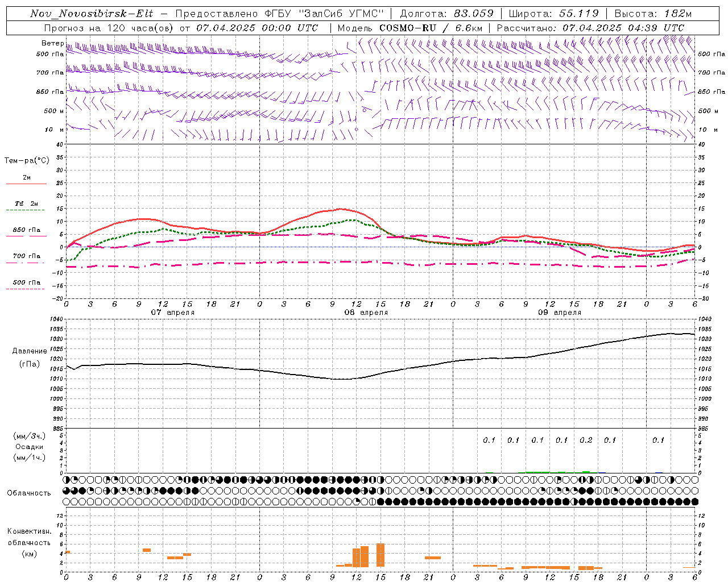Click the model name COSMO-RU / 6.6км
This screenshot has height=582, width=728.
[431, 27]
